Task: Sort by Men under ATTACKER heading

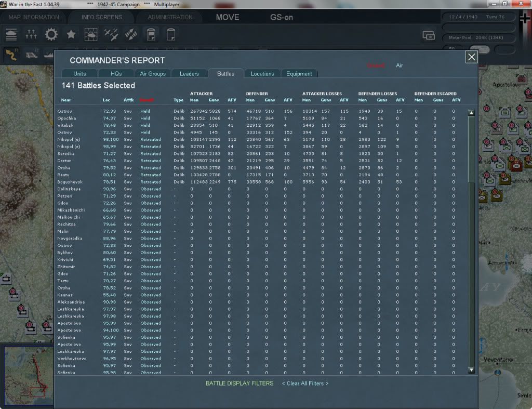Action: click(x=194, y=100)
